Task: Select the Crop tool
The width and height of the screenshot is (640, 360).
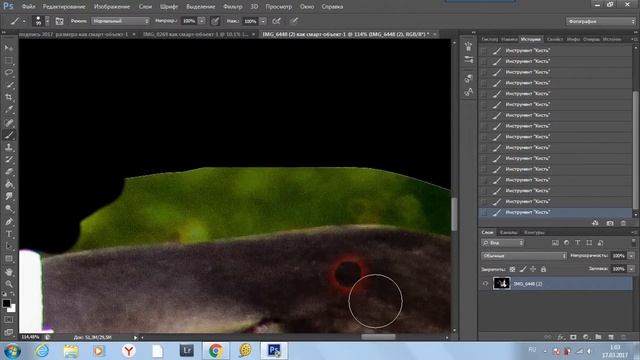Action: [x=9, y=97]
